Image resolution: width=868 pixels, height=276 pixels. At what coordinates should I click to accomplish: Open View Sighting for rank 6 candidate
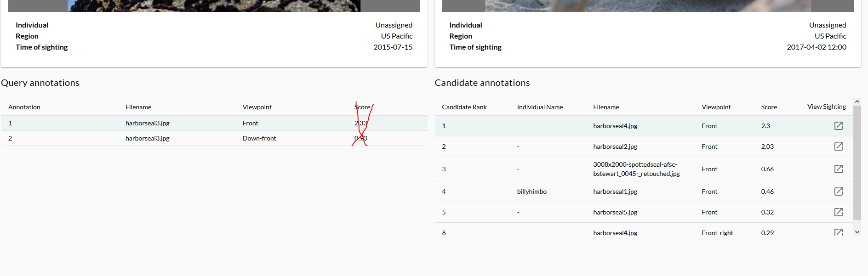coord(839,232)
